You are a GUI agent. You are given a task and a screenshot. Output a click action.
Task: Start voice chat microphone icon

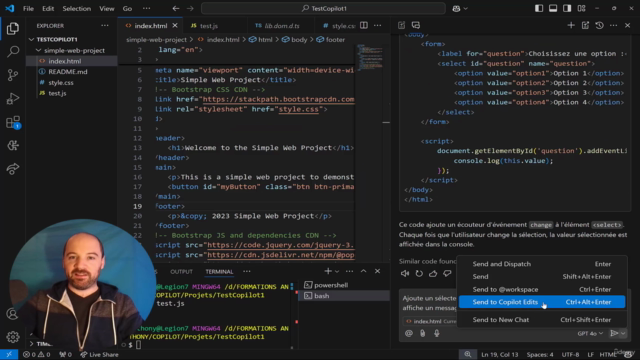(x=437, y=333)
